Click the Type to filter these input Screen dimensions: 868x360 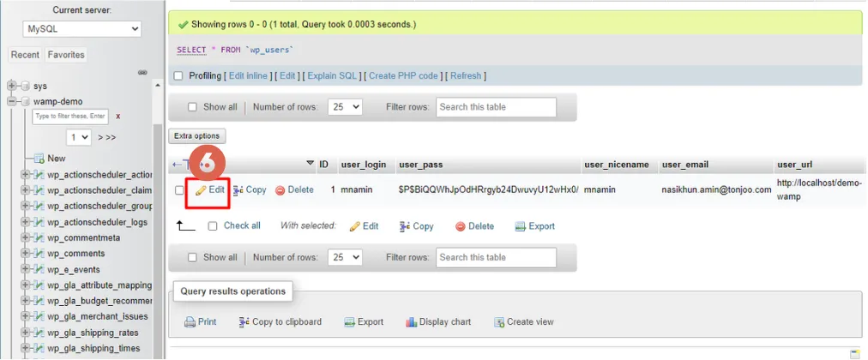coord(70,116)
